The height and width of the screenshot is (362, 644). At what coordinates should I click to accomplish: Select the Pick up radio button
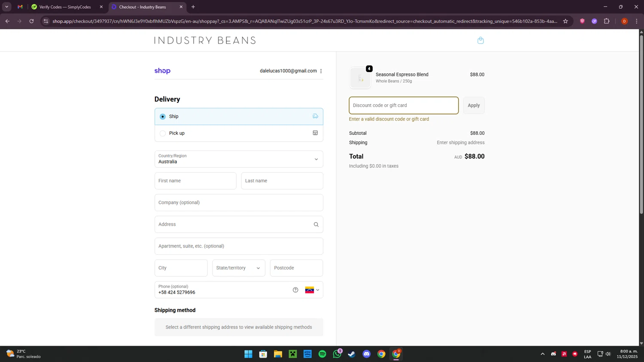tap(163, 133)
